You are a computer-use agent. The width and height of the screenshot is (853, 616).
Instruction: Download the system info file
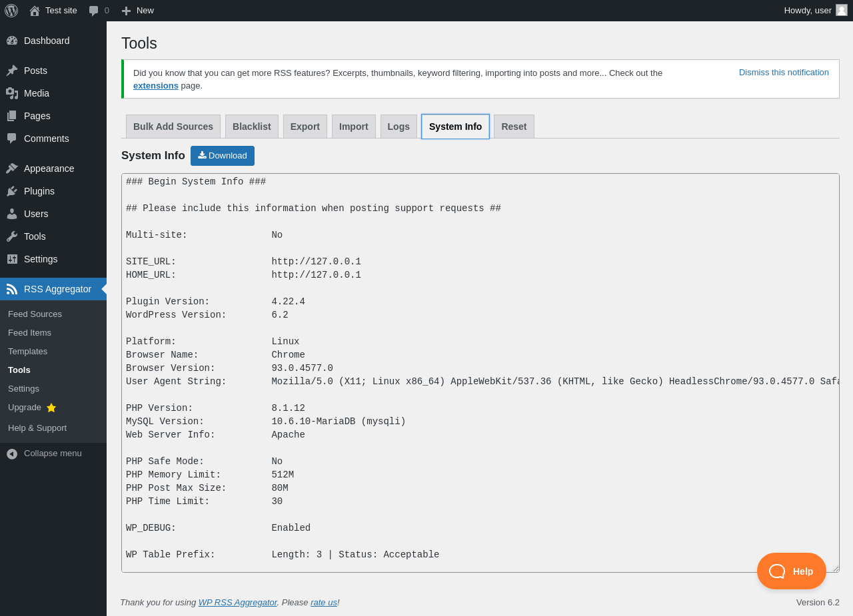pyautogui.click(x=223, y=156)
